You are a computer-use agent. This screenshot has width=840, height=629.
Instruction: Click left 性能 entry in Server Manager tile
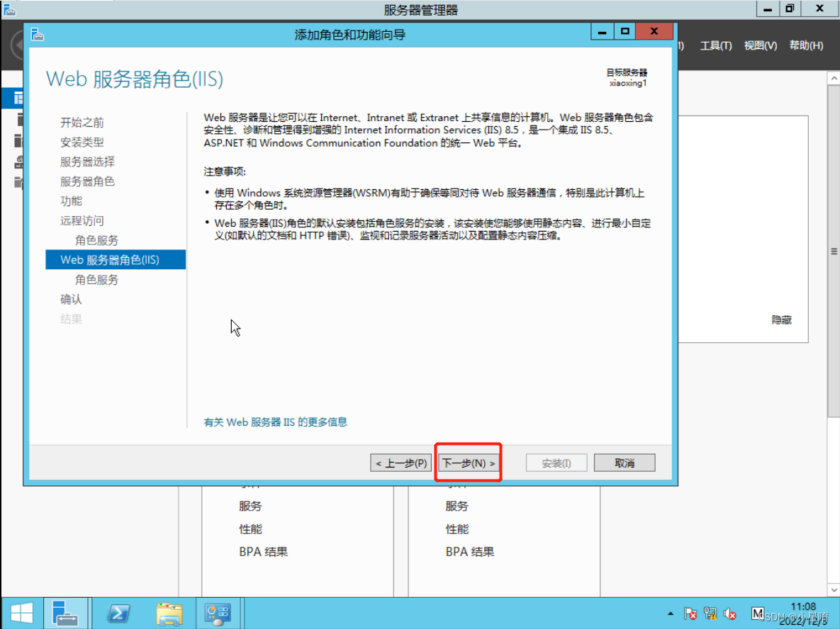pos(250,529)
